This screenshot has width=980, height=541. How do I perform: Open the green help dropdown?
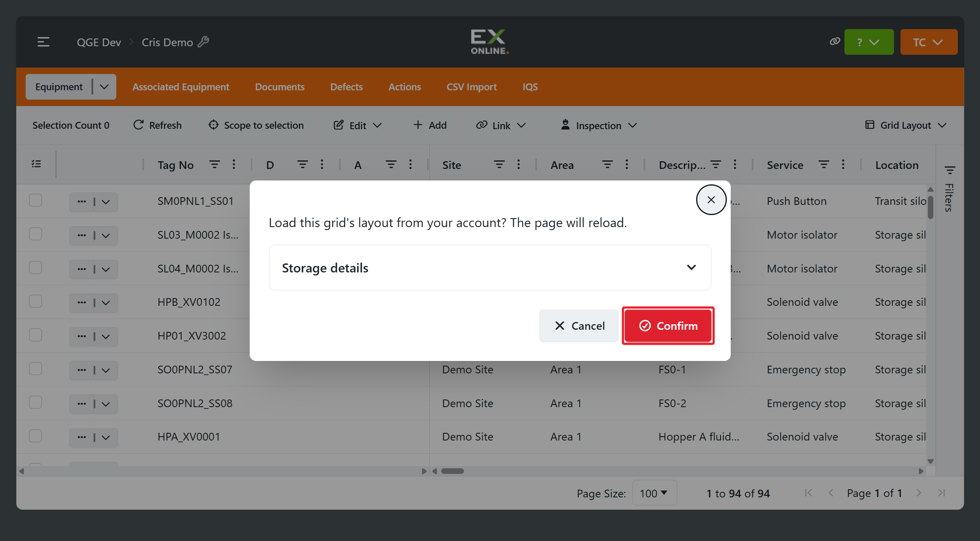[869, 42]
